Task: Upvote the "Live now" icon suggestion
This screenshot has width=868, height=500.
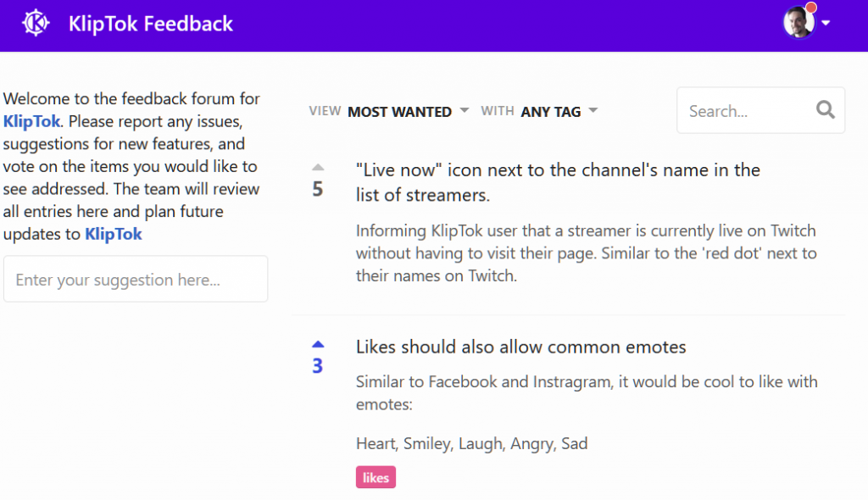Action: pos(318,167)
